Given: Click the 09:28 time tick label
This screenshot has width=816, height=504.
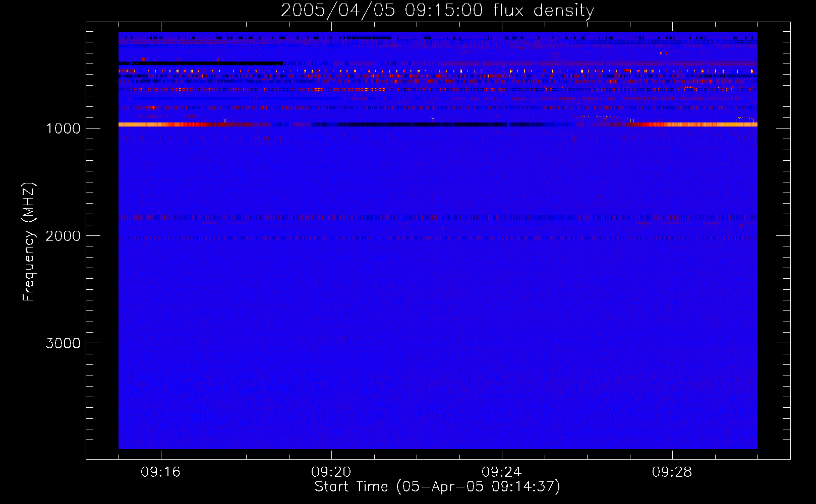Looking at the screenshot, I should (672, 472).
